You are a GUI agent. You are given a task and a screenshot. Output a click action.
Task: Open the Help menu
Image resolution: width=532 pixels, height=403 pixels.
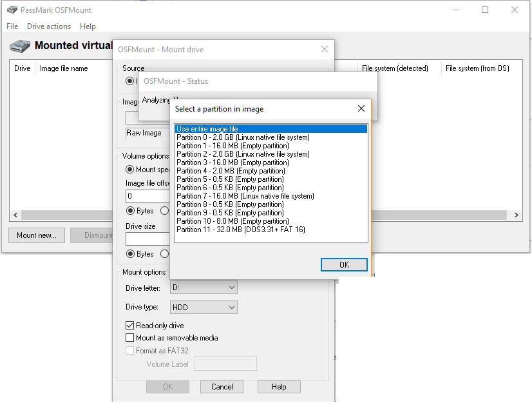(x=88, y=26)
